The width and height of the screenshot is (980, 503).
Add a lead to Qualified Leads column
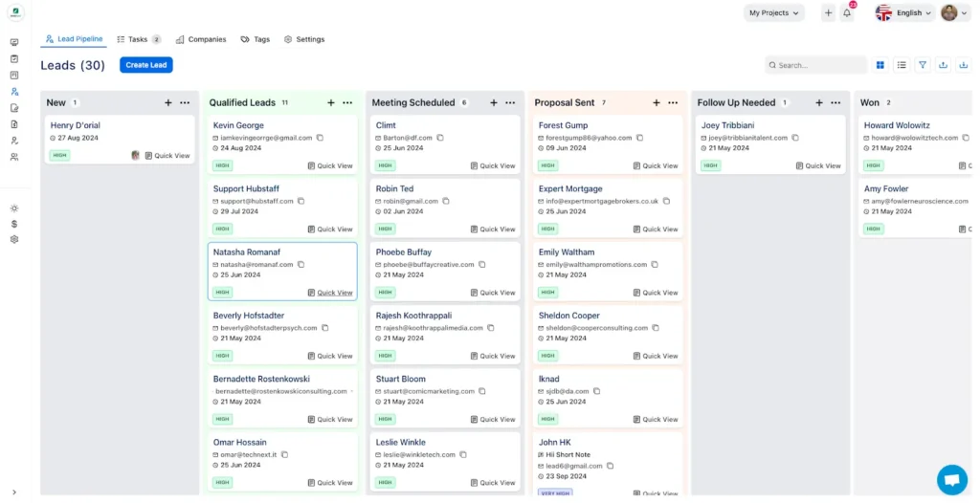coord(330,102)
